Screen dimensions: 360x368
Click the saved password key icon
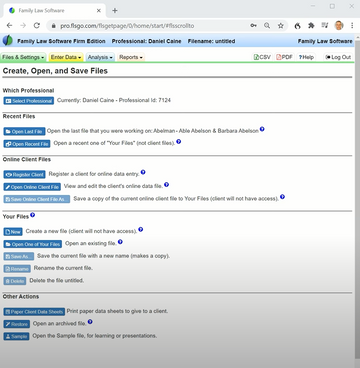click(254, 26)
